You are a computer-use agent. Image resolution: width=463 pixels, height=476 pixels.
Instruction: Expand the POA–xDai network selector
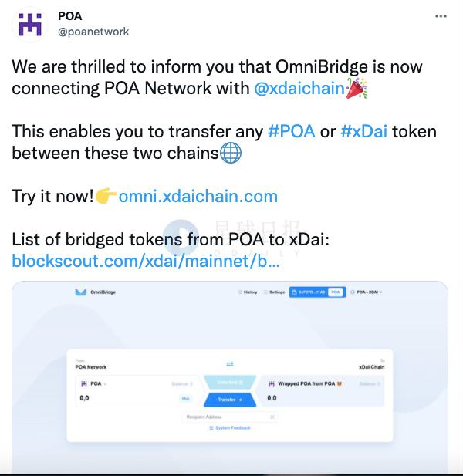pos(367,292)
